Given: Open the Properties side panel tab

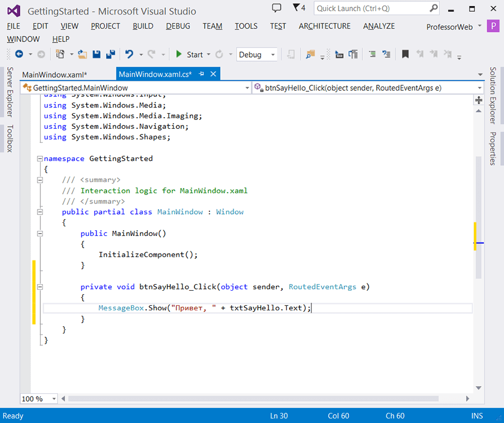Looking at the screenshot, I should [493, 148].
